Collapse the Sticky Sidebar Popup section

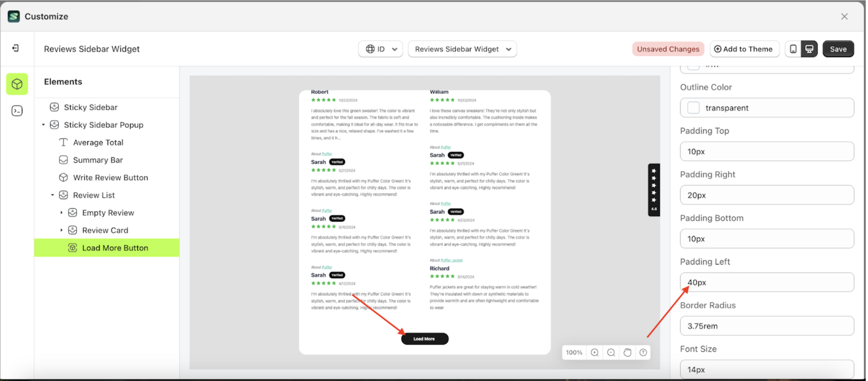pyautogui.click(x=43, y=125)
